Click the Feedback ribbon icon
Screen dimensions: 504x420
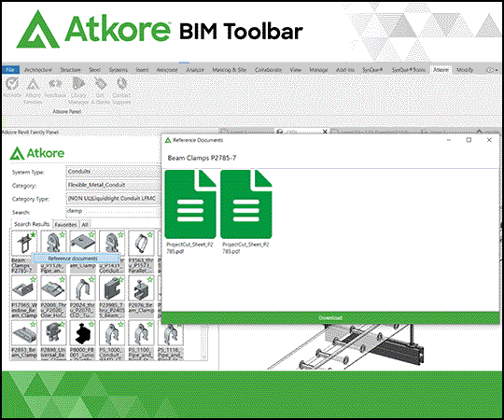[x=55, y=88]
